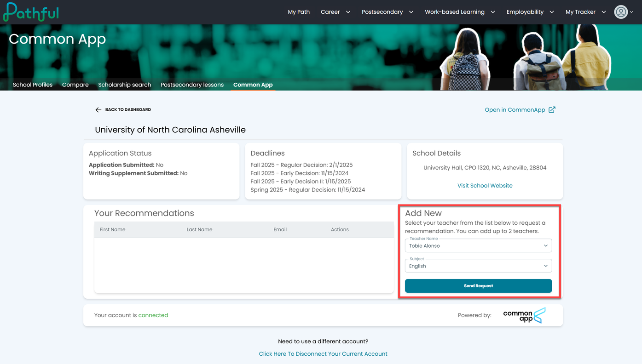The width and height of the screenshot is (642, 364).
Task: Click the Common App banner title
Action: [x=57, y=39]
